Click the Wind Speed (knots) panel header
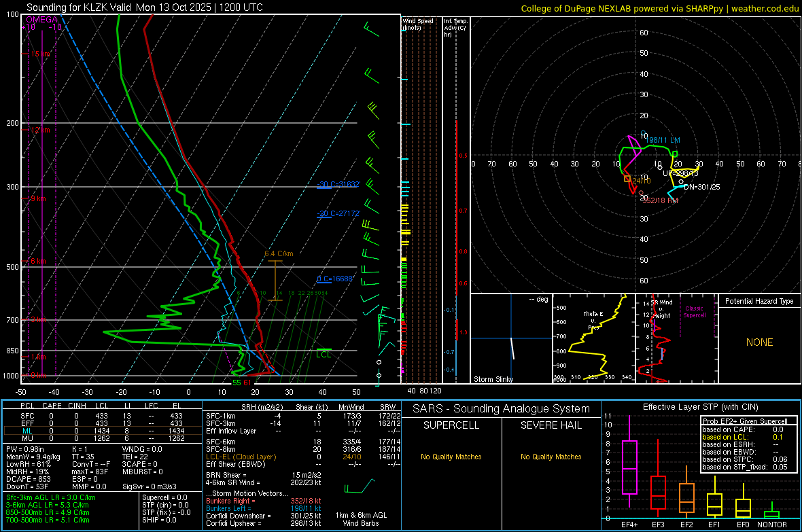Viewport: 802px width, 532px height. 418,24
